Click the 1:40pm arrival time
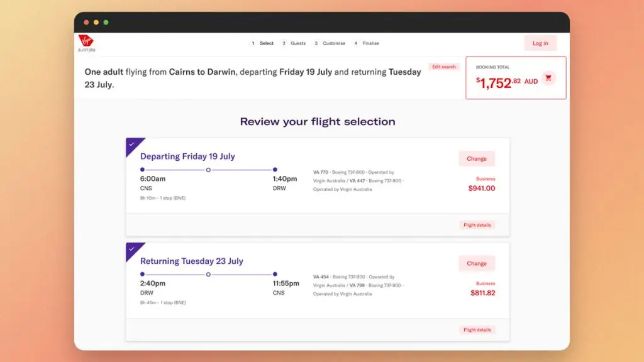The width and height of the screenshot is (644, 362). [x=285, y=178]
